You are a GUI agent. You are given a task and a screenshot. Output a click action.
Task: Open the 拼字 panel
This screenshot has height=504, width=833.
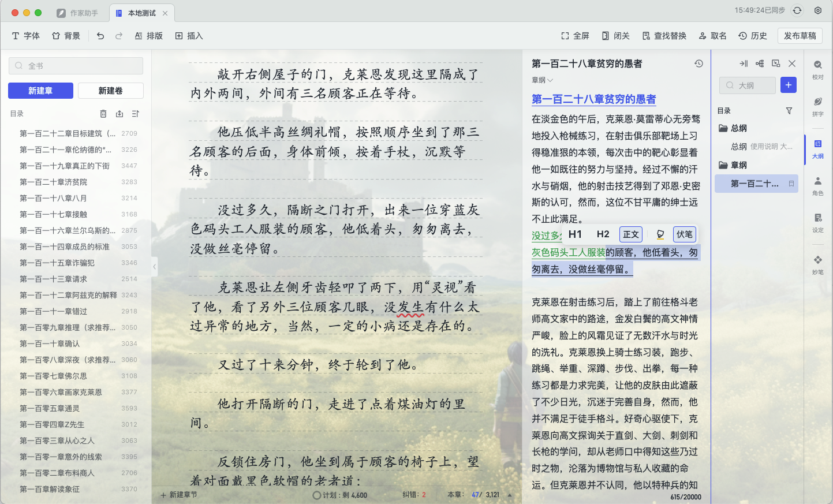818,106
